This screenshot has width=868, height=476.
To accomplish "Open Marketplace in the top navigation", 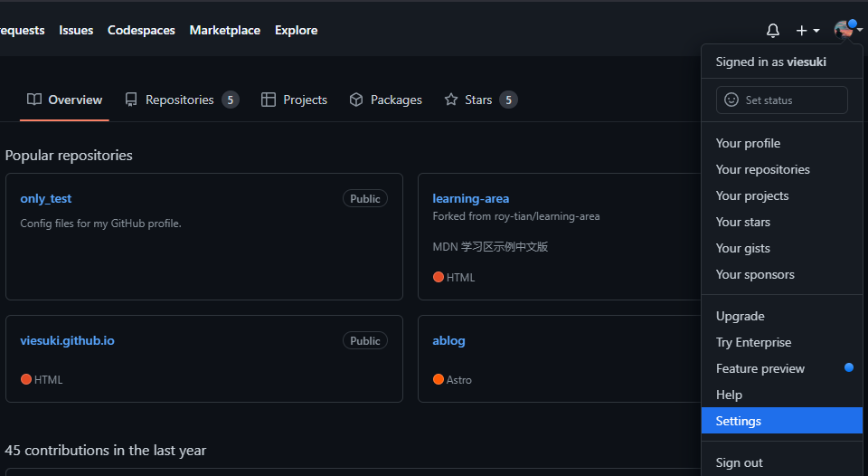I will point(225,31).
